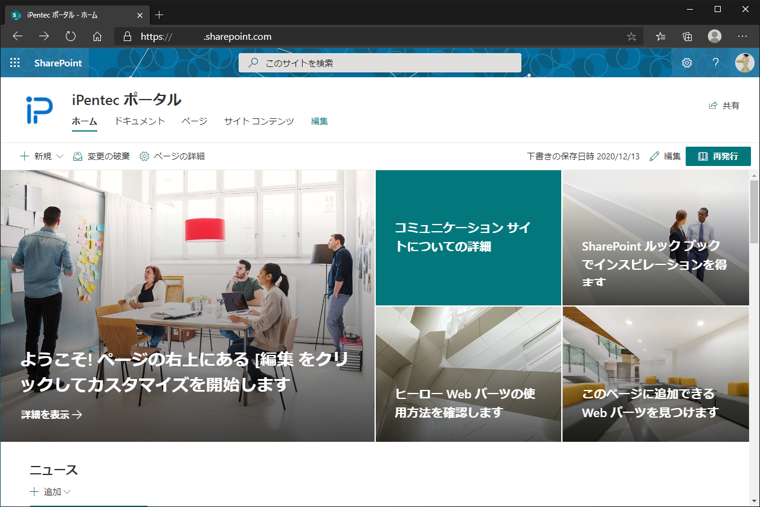Click the ニュース section heading
The width and height of the screenshot is (760, 507).
(x=54, y=470)
